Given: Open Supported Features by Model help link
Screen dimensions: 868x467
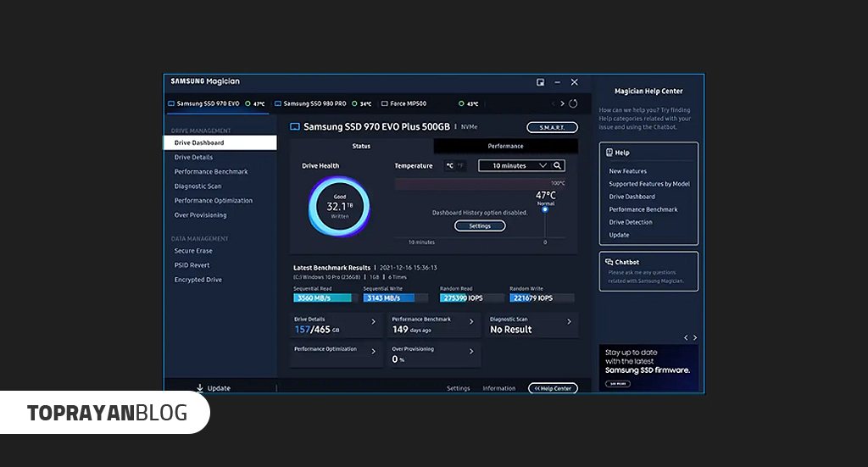Looking at the screenshot, I should point(649,184).
